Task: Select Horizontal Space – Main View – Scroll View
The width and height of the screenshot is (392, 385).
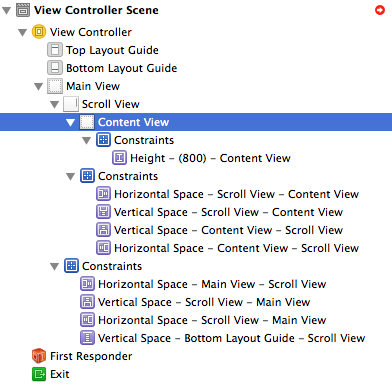Action: pos(212,284)
